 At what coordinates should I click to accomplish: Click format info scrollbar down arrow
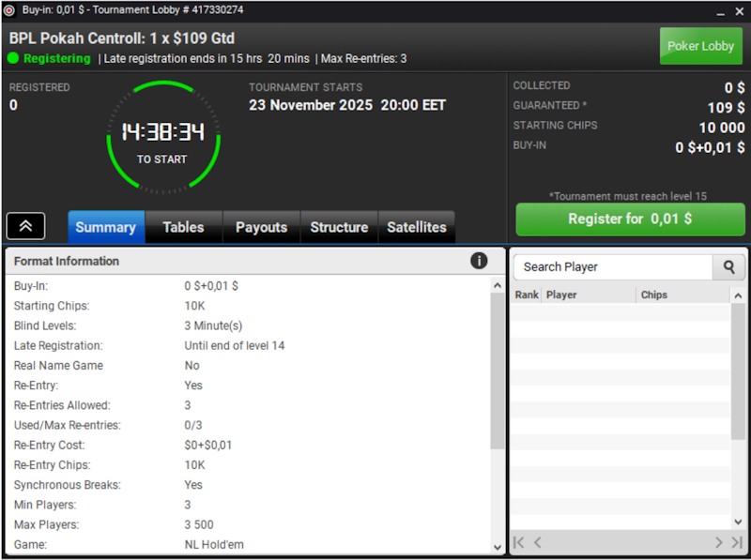498,547
